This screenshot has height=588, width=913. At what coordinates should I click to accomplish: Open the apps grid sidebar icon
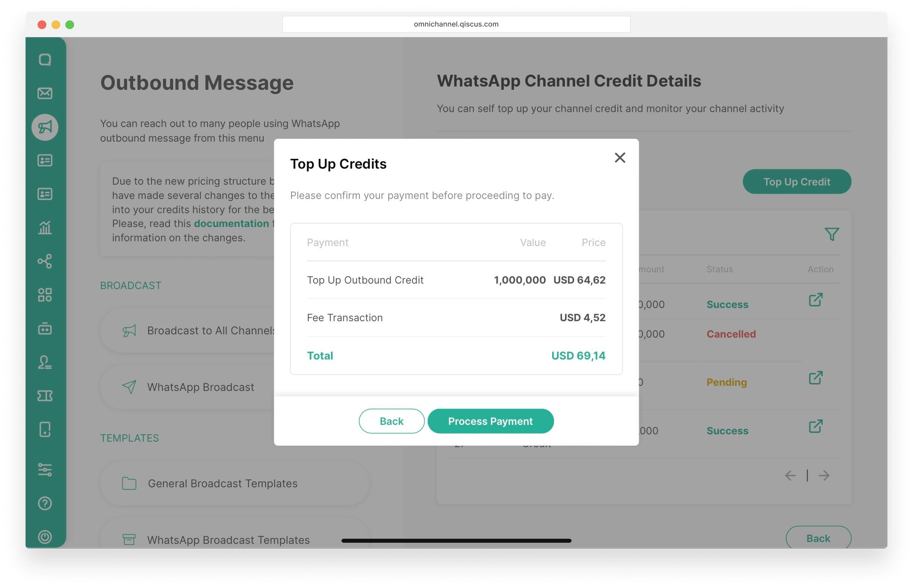[45, 295]
